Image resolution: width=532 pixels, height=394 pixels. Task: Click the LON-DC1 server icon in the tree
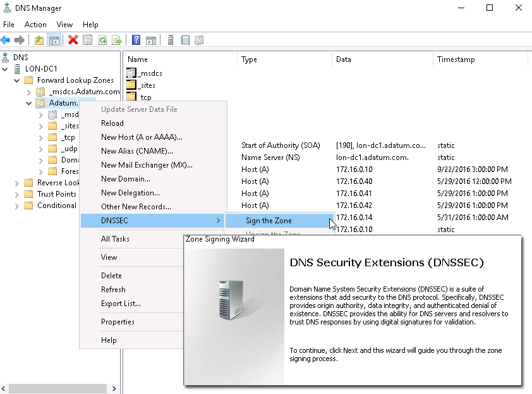pyautogui.click(x=17, y=69)
